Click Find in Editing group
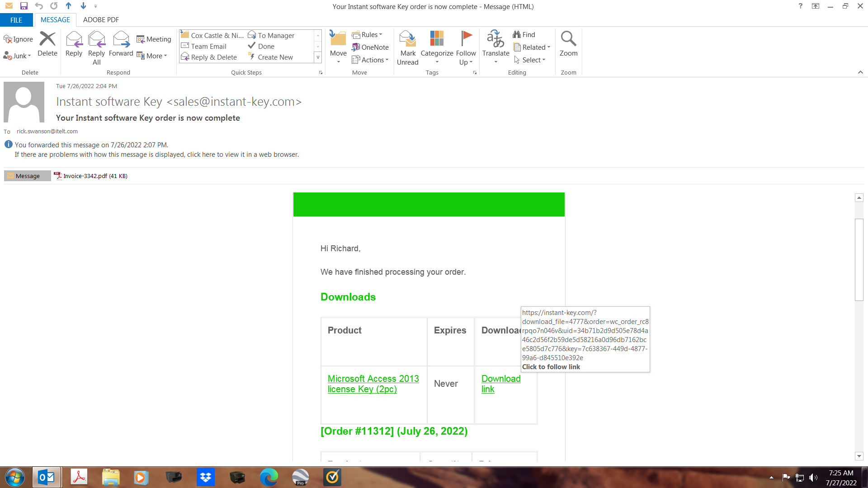 [x=524, y=35]
